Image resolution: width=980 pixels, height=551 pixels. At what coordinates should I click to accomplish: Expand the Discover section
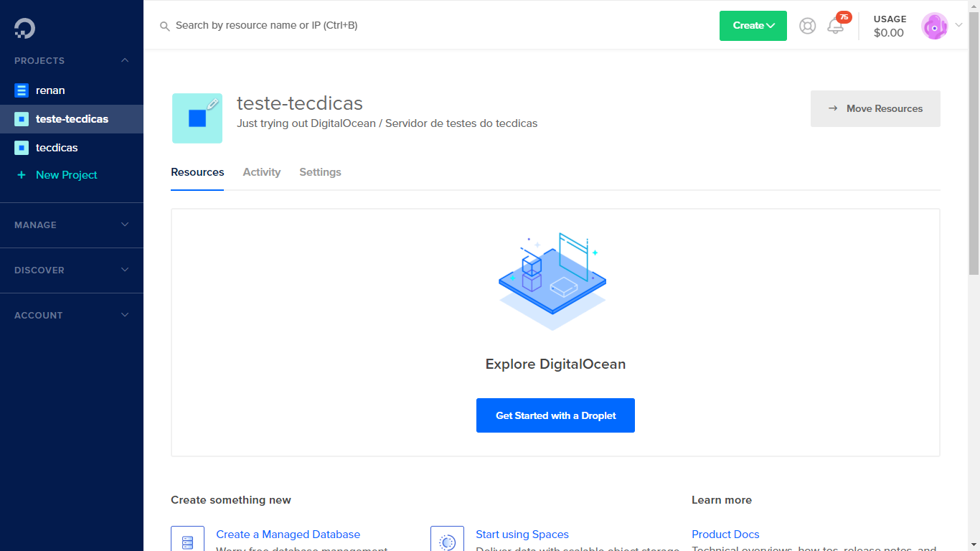coord(72,270)
